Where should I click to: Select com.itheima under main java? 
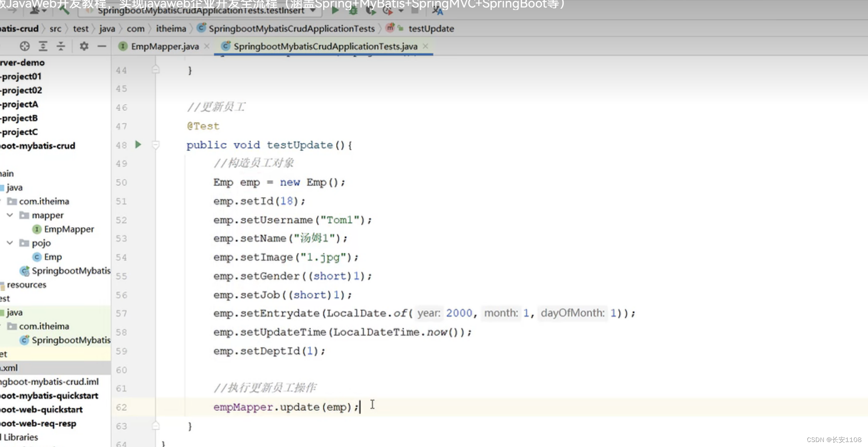(44, 201)
